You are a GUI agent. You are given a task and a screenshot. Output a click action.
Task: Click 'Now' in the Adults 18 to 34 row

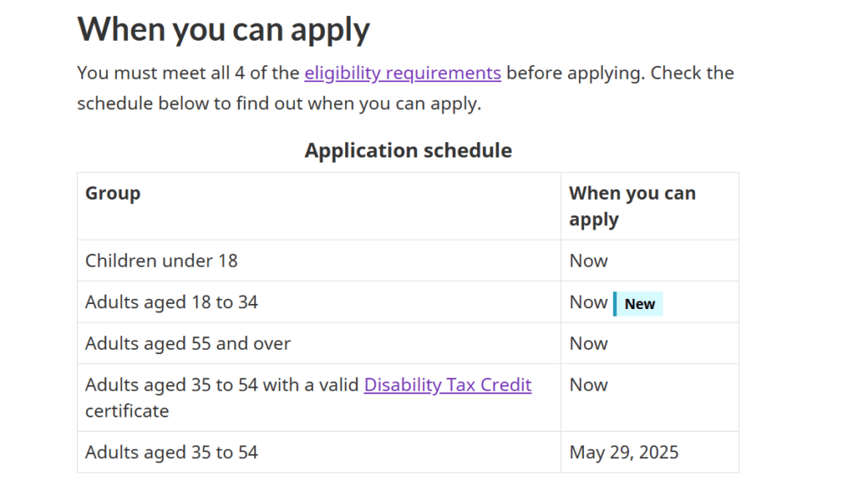click(588, 302)
